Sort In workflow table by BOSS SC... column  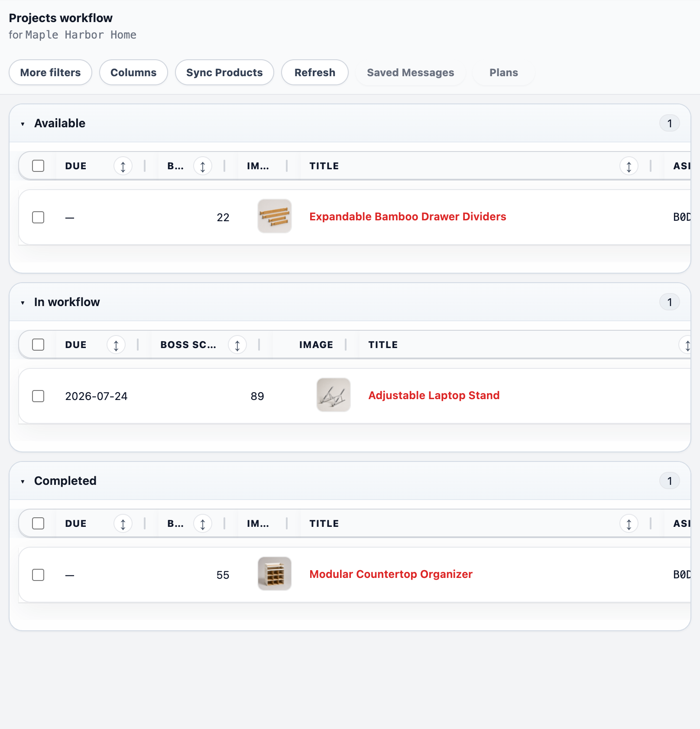[x=237, y=345]
